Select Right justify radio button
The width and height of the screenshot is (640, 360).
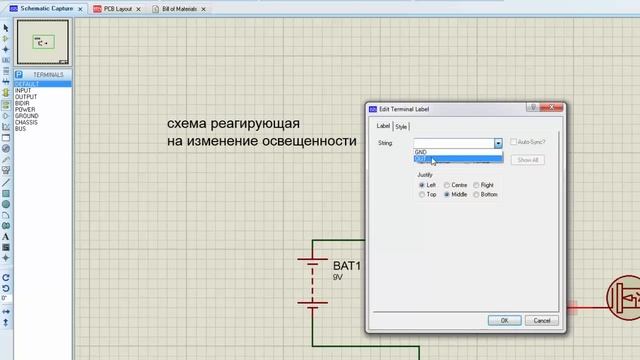pos(476,185)
